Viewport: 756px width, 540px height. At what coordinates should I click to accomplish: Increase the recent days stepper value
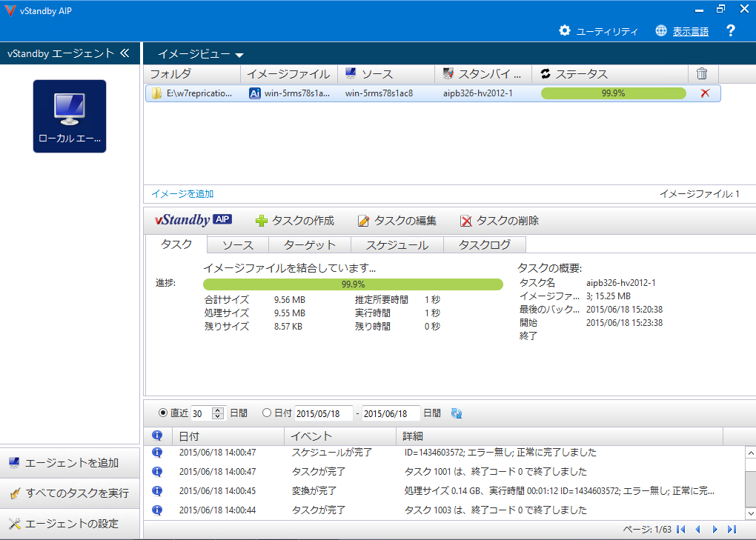(218, 410)
